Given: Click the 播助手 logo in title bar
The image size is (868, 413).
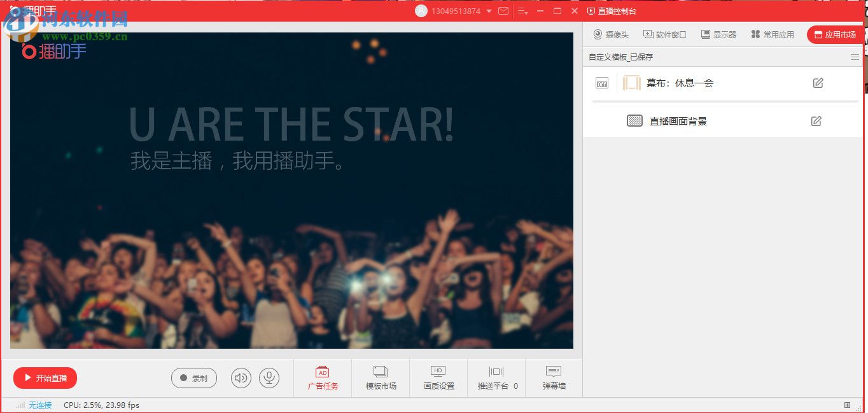Looking at the screenshot, I should tap(34, 11).
